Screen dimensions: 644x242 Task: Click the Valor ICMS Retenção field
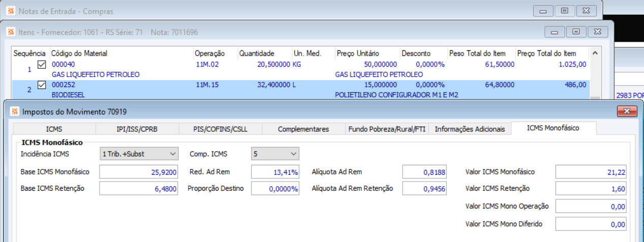pos(591,189)
